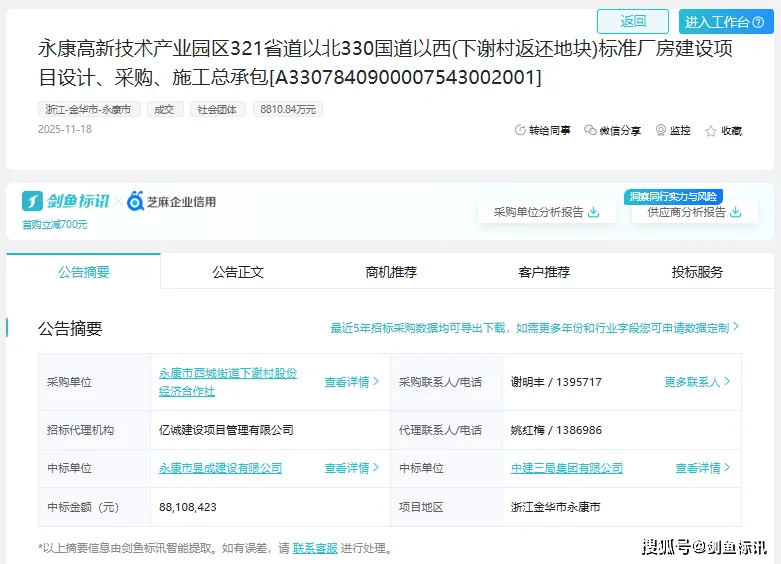
Task: Click the 剑鱼标讯 logo icon
Action: [33, 201]
